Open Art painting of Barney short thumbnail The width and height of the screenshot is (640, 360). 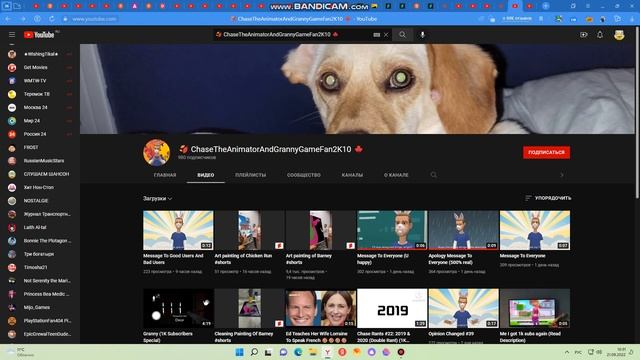[x=320, y=230]
